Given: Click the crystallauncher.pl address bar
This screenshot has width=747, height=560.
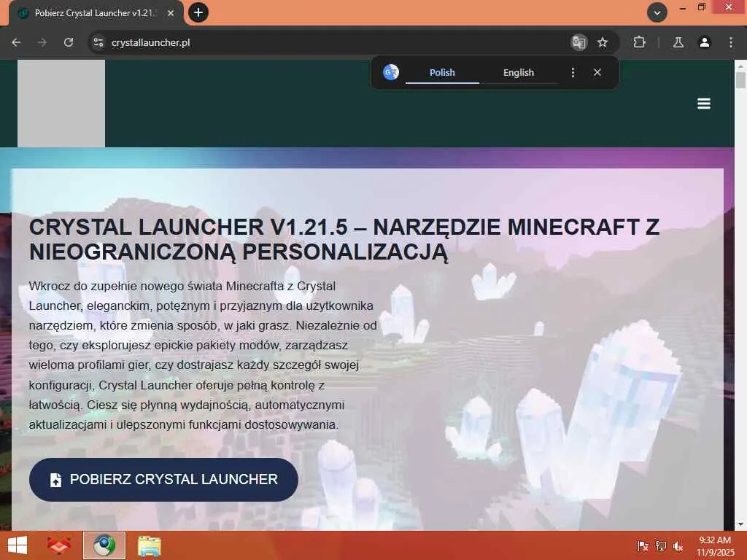Looking at the screenshot, I should (333, 42).
